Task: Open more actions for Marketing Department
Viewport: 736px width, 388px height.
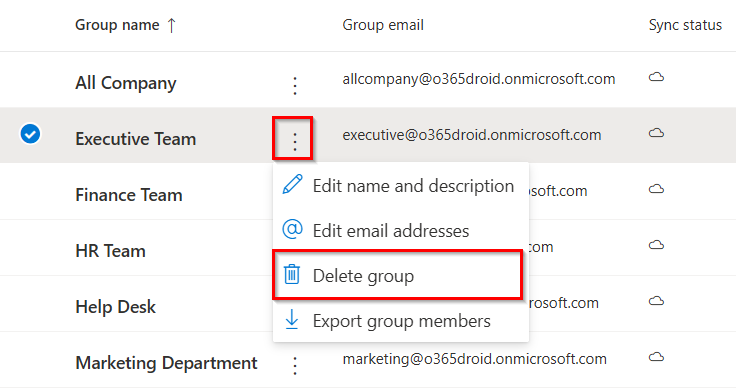Action: (295, 365)
